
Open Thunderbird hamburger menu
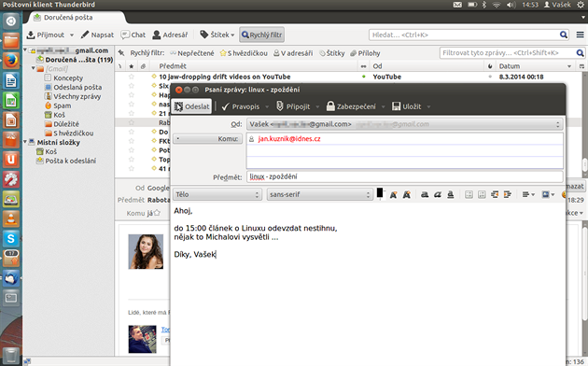coord(580,35)
